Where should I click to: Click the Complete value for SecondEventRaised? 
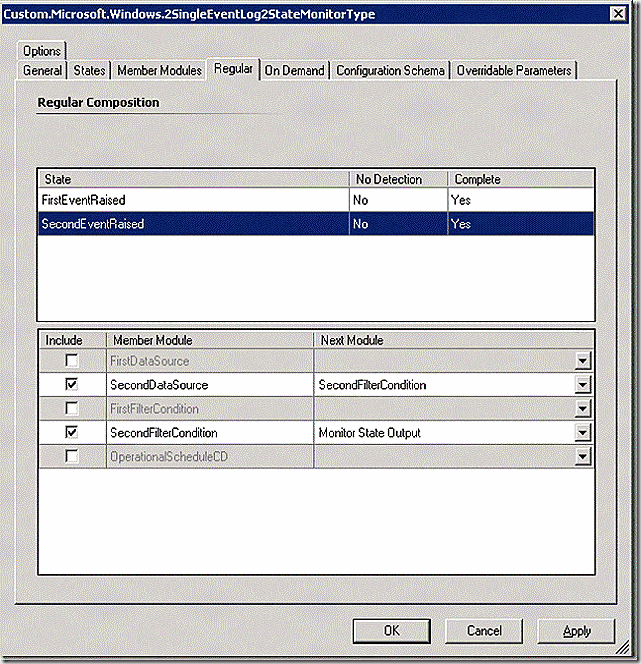coord(461,224)
